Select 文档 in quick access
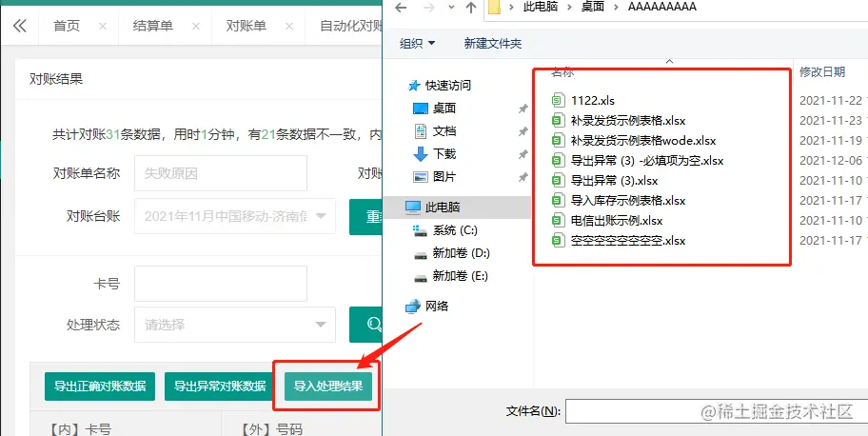 click(444, 131)
